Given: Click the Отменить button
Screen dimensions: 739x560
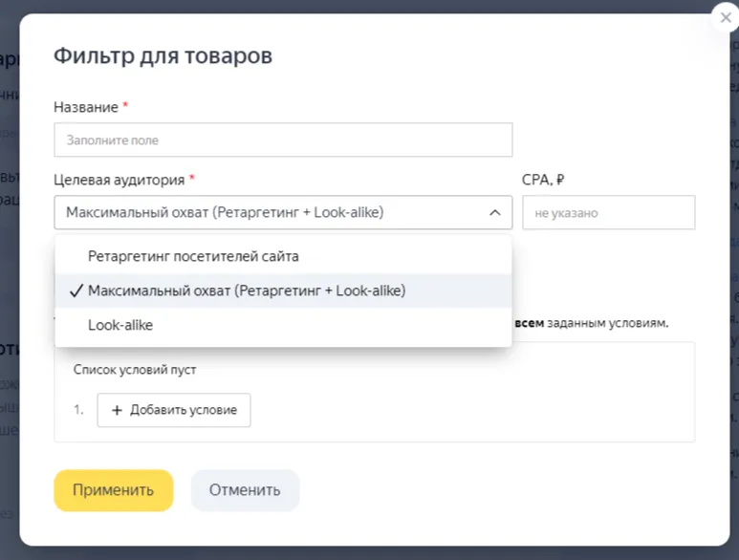Looking at the screenshot, I should 245,490.
